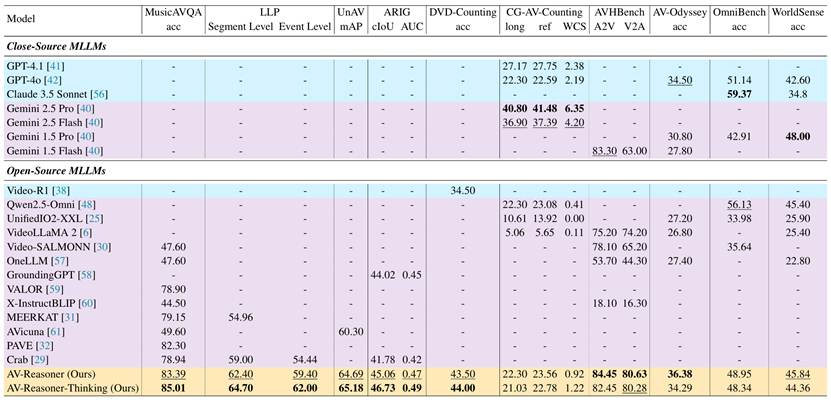Select the bold value 84.45
The image size is (831, 402).
tap(605, 374)
